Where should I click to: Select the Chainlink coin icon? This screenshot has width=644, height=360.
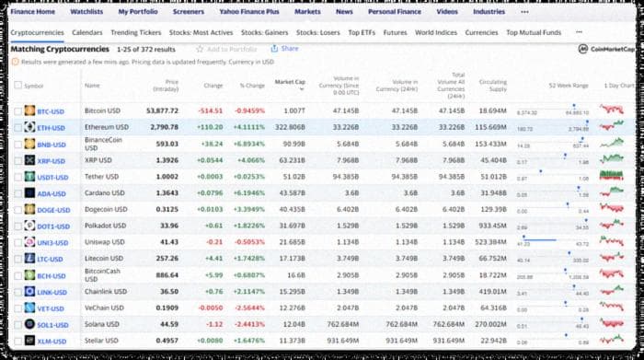(29, 291)
